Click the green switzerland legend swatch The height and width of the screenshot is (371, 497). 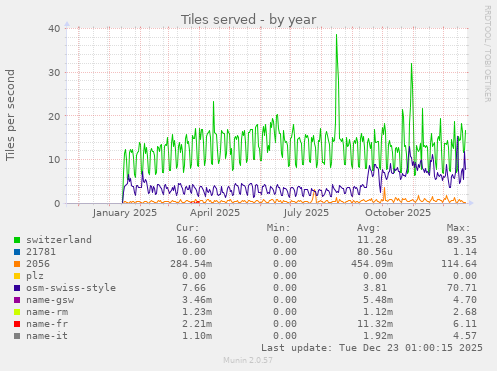point(17,240)
